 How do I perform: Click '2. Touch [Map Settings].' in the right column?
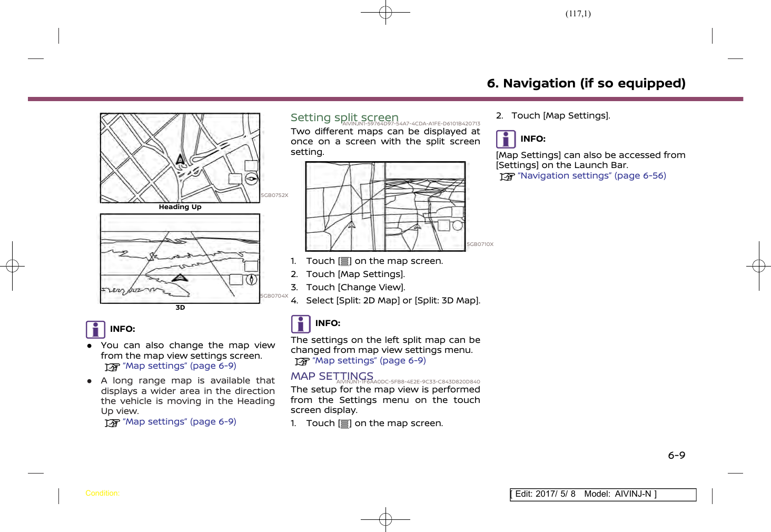tap(553, 116)
